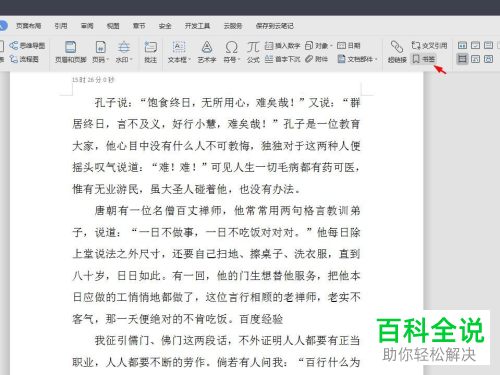Viewport: 500px width, 375px height.
Task: Expand the 水印 dropdown arrow
Action: (x=131, y=60)
